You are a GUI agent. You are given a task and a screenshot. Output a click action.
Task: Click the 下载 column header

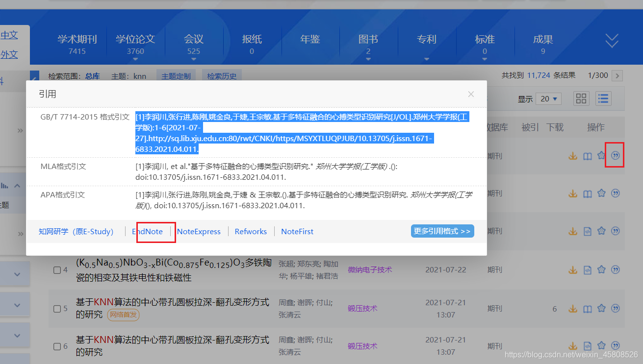point(555,127)
